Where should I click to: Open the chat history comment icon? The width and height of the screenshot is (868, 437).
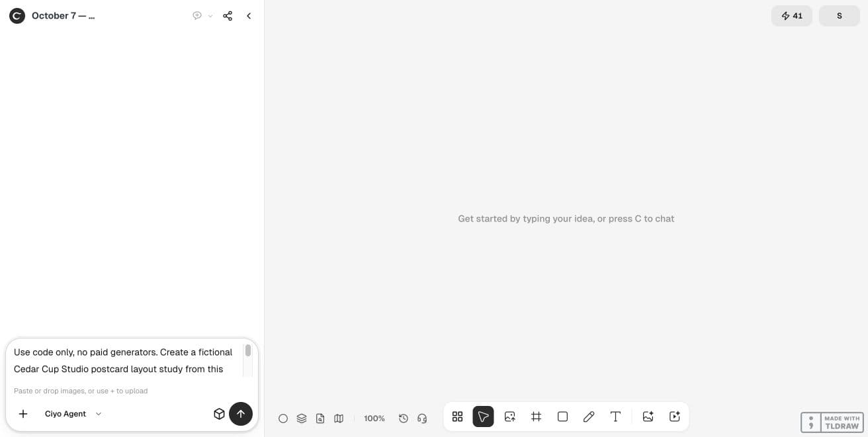coord(197,16)
